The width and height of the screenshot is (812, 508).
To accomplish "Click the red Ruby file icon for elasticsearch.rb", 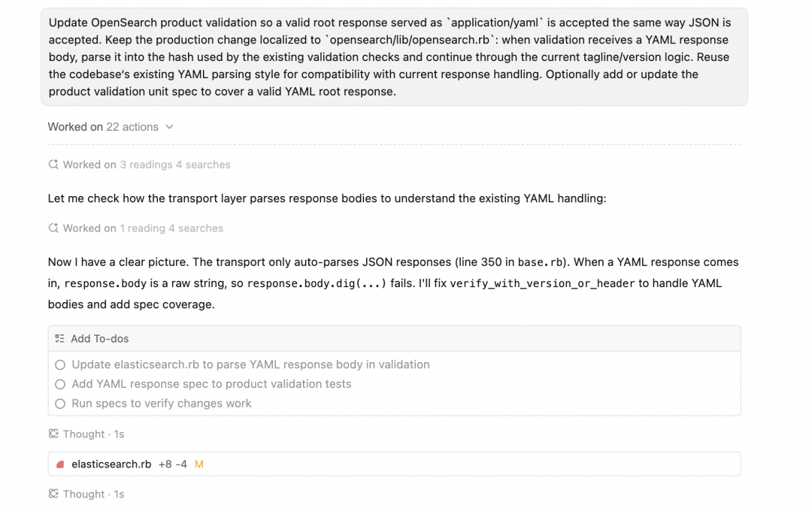I will click(60, 464).
